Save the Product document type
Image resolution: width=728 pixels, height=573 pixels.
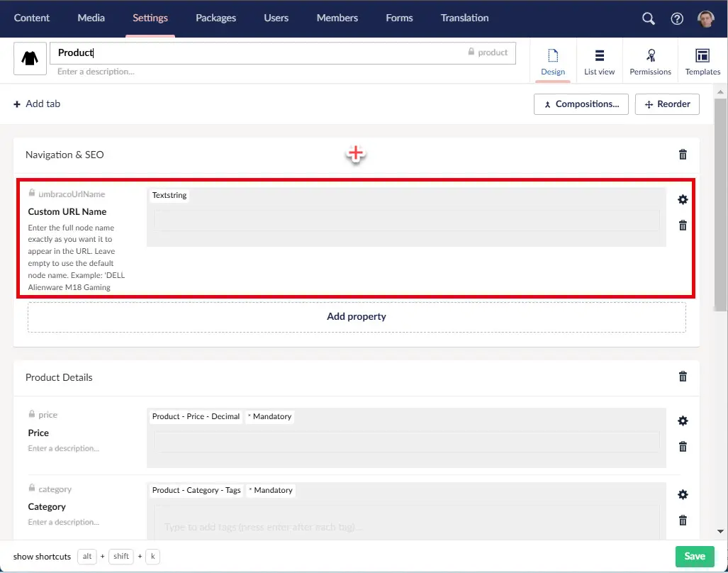(x=694, y=556)
